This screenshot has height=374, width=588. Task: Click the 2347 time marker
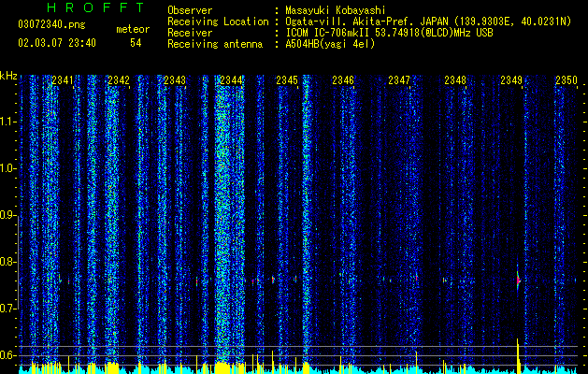click(x=399, y=80)
